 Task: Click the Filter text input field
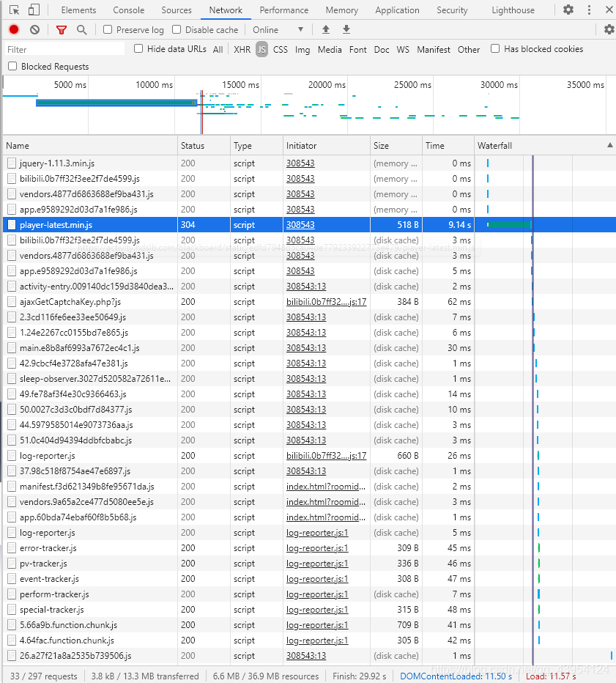click(64, 49)
